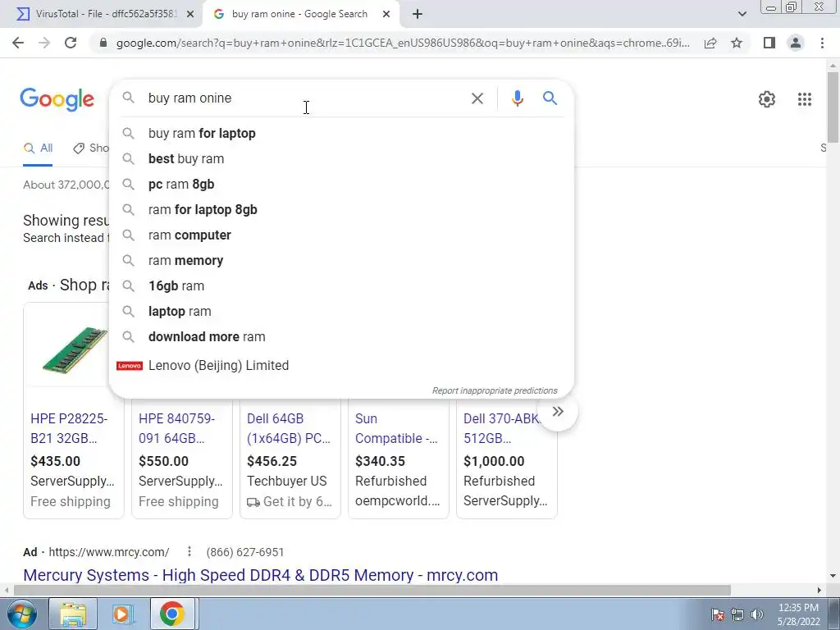Click phone number (866) 627-6951
Viewport: 840px width, 630px height.
pos(244,552)
